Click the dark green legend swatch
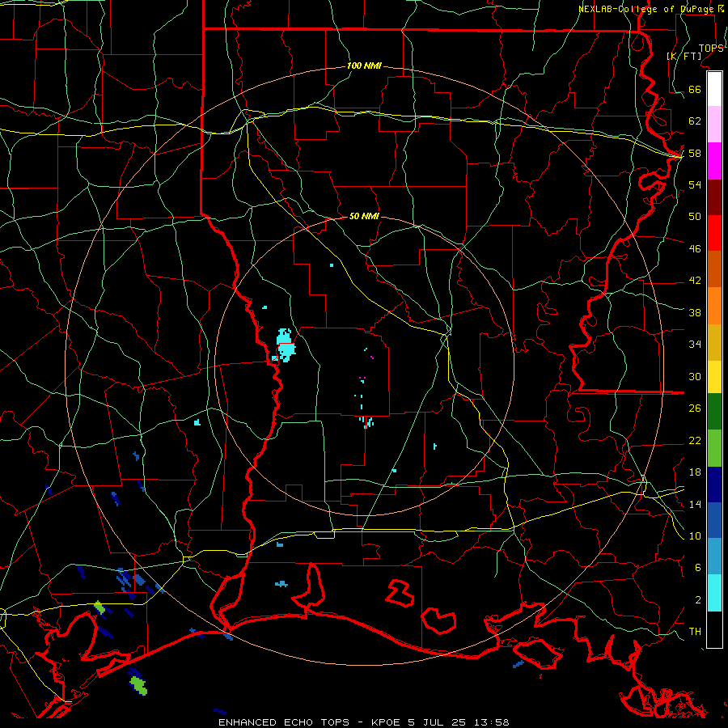Screen dimensions: 728x728 714,412
